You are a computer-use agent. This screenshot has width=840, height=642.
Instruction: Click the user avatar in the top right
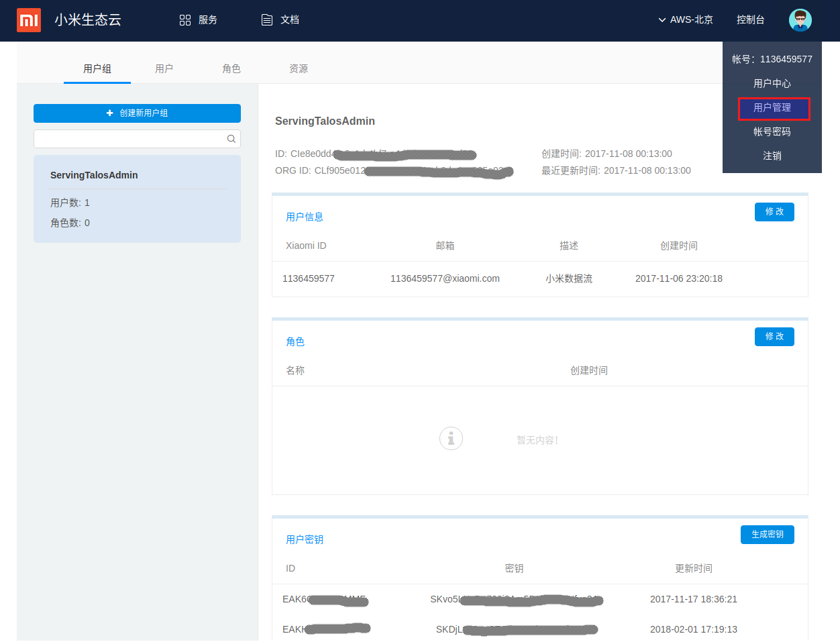coord(800,20)
